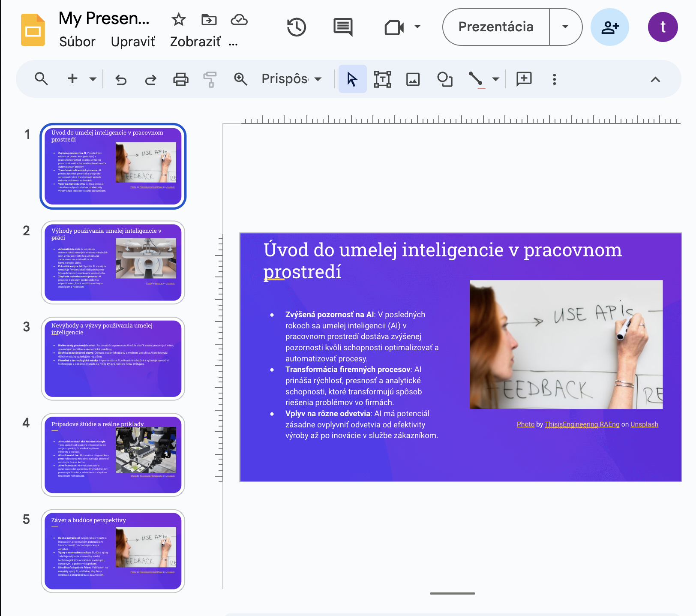Open the Prispôsobiť zoom dropdown
Screen dimensions: 696x616
[291, 79]
